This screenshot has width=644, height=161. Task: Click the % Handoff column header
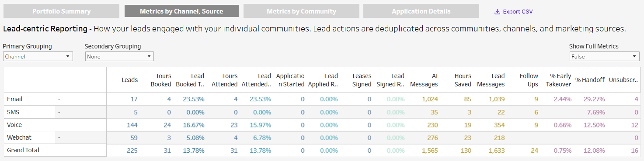590,80
